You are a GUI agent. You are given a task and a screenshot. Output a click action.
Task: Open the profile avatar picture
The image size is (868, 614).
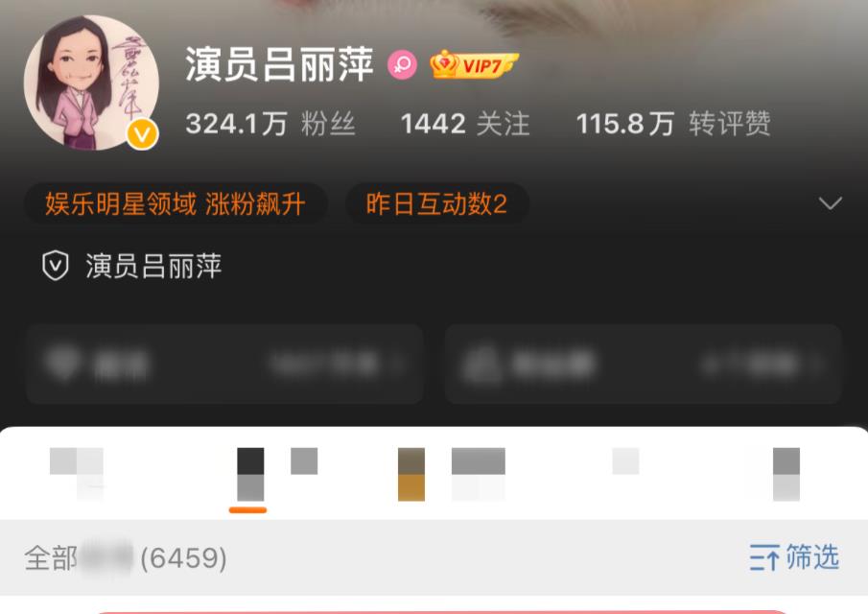91,83
